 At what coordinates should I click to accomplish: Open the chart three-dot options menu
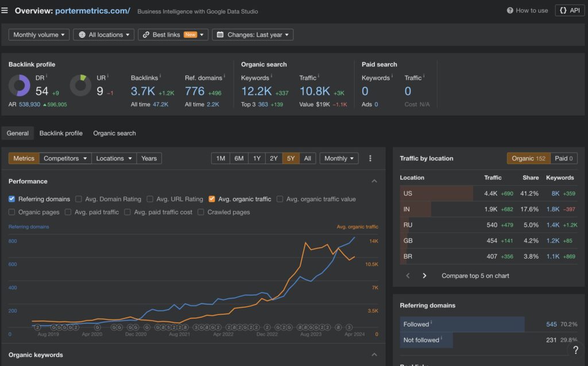coord(370,158)
